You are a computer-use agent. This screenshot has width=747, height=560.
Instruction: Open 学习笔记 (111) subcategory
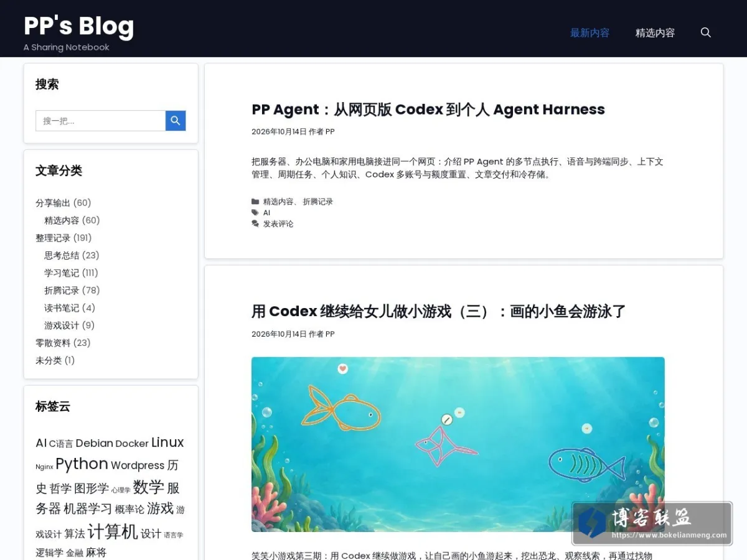tap(62, 273)
